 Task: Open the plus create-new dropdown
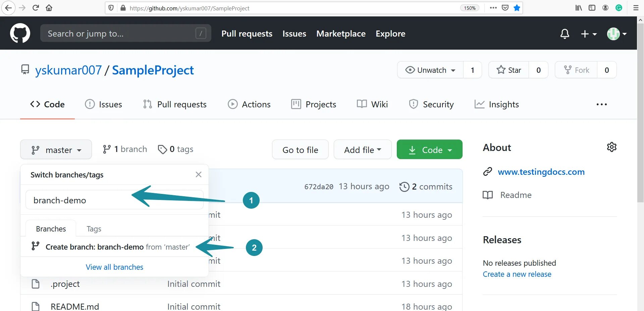pos(588,34)
